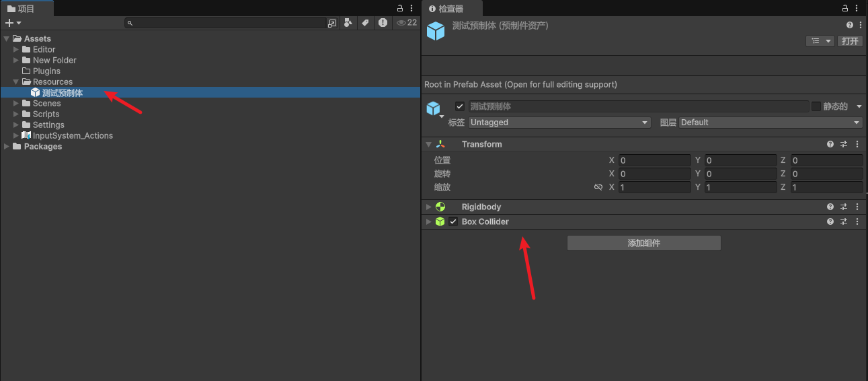Click the open in search window icon

tap(332, 23)
